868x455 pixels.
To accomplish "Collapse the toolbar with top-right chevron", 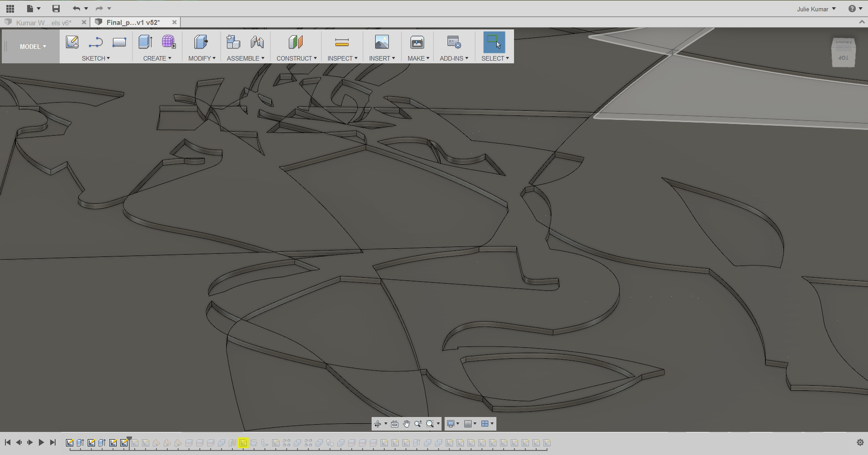I will 861,22.
